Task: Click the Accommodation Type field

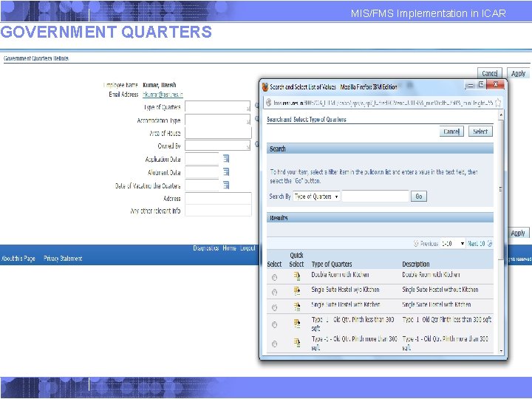Action: point(217,120)
